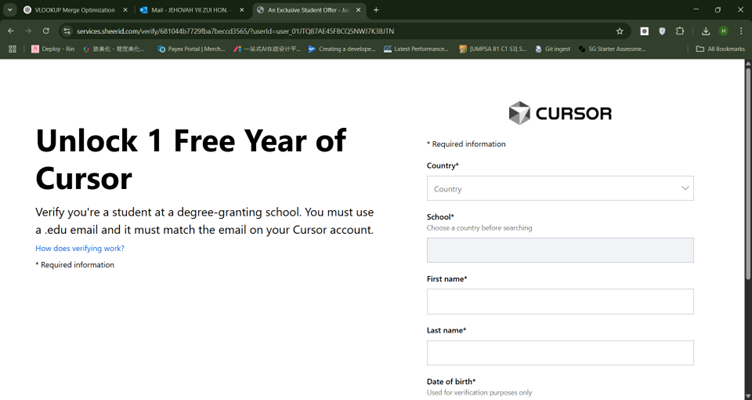Minimize the browser window
The height and width of the screenshot is (400, 752).
click(x=696, y=10)
